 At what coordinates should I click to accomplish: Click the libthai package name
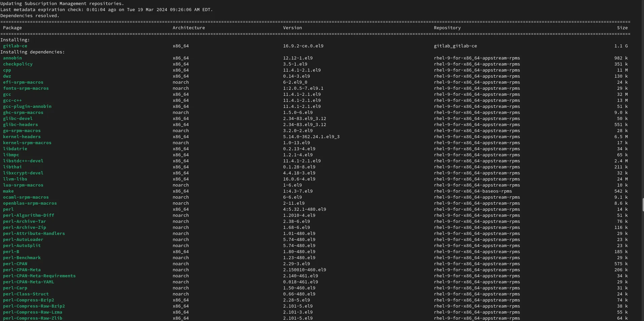pos(12,167)
